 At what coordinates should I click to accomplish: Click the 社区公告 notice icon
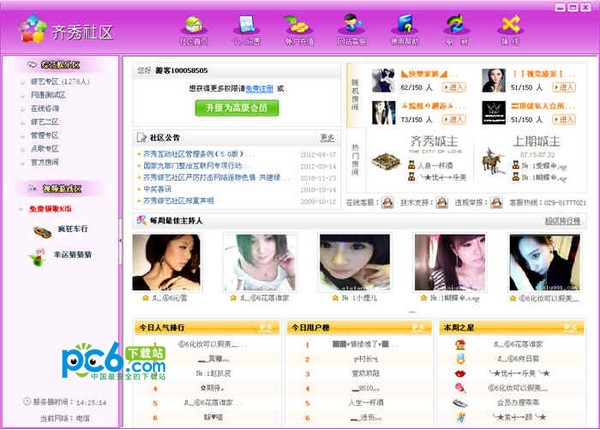pos(142,138)
